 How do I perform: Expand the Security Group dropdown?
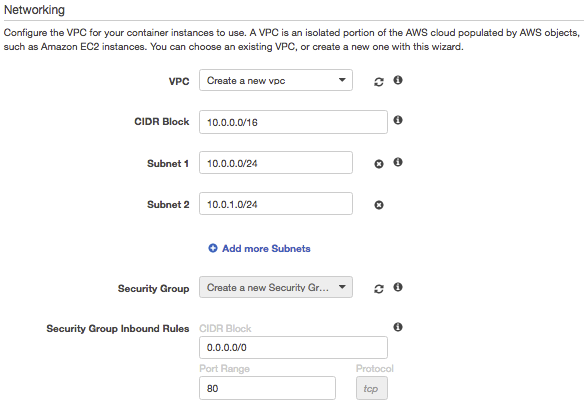(x=276, y=287)
